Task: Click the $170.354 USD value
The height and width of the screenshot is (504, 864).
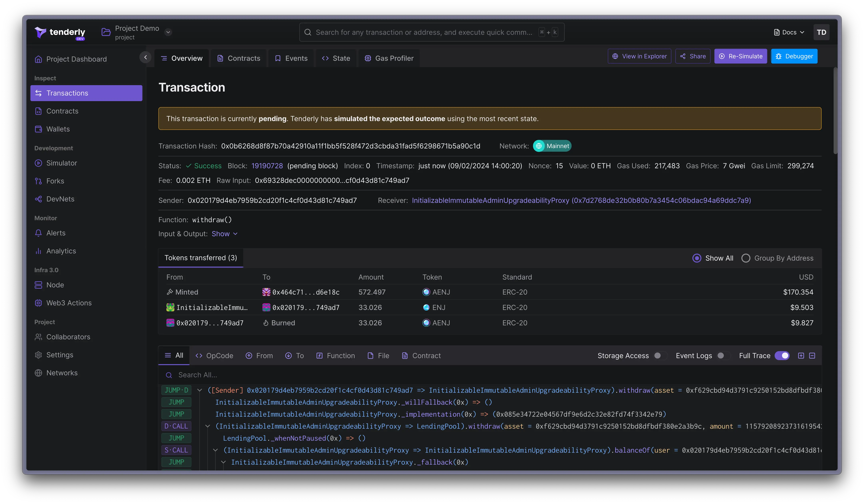Action: [x=798, y=292]
